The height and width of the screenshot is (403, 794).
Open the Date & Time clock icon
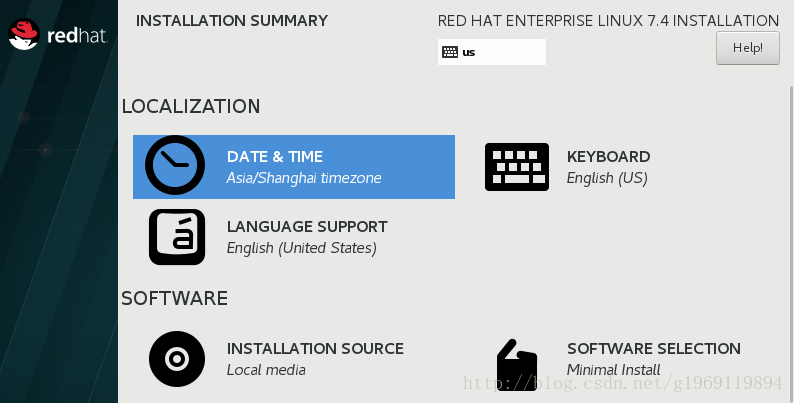(175, 165)
